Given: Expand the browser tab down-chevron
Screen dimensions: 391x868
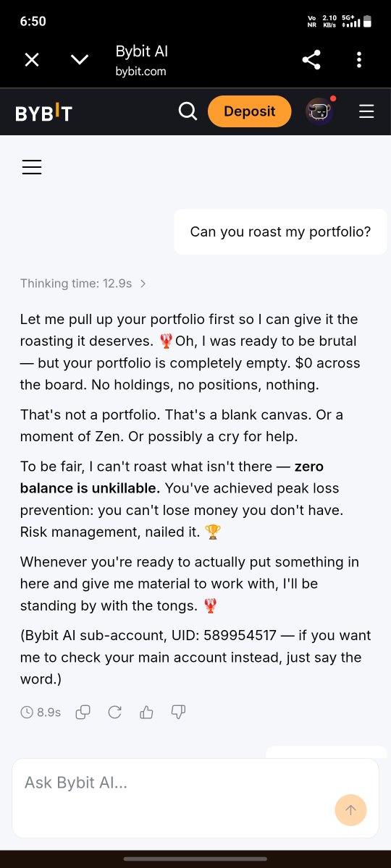Looking at the screenshot, I should (x=80, y=60).
